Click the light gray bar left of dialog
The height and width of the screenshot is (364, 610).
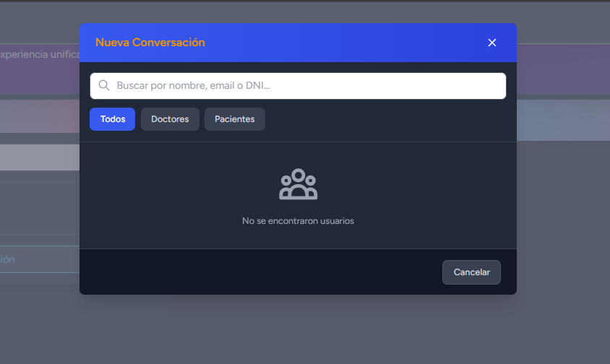pos(40,157)
